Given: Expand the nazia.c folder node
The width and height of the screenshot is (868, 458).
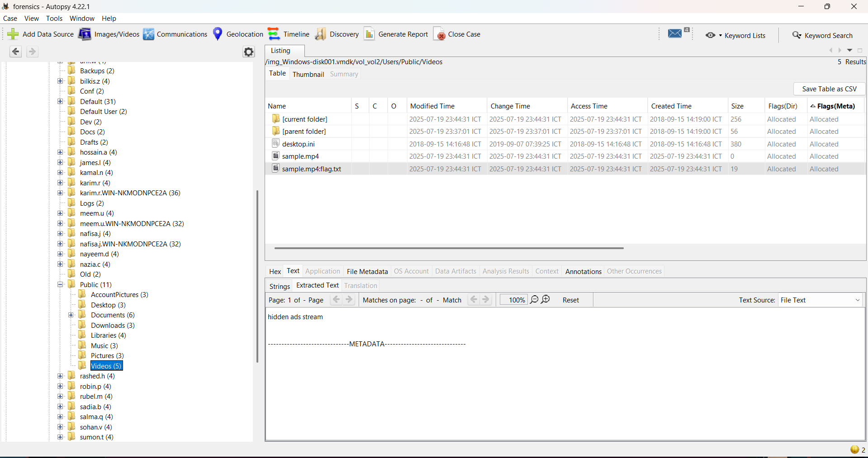Looking at the screenshot, I should 60,264.
